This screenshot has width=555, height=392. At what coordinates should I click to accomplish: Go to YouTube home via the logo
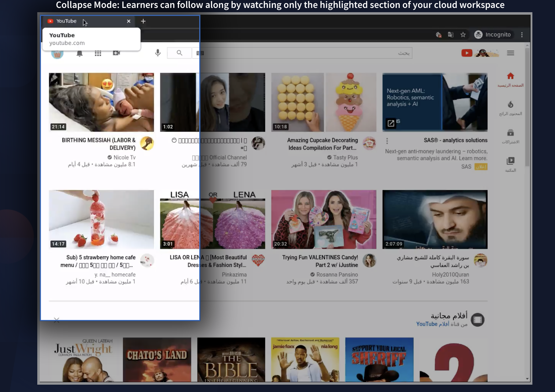[480, 53]
